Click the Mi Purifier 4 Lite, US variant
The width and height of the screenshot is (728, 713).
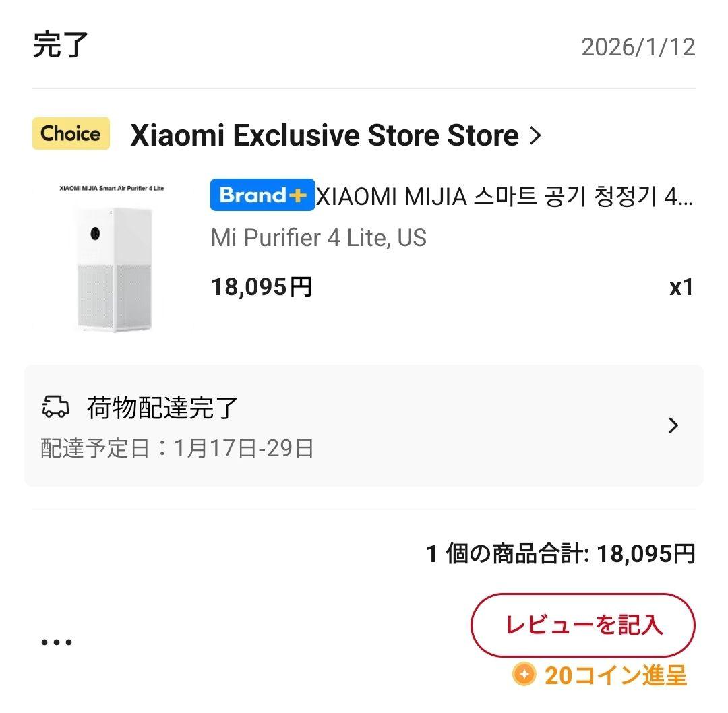[x=318, y=238]
